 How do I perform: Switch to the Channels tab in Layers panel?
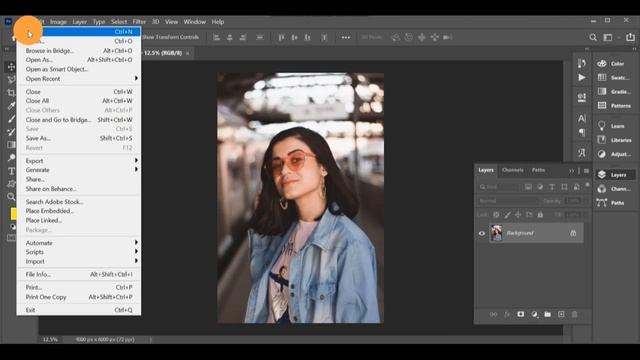click(x=513, y=170)
